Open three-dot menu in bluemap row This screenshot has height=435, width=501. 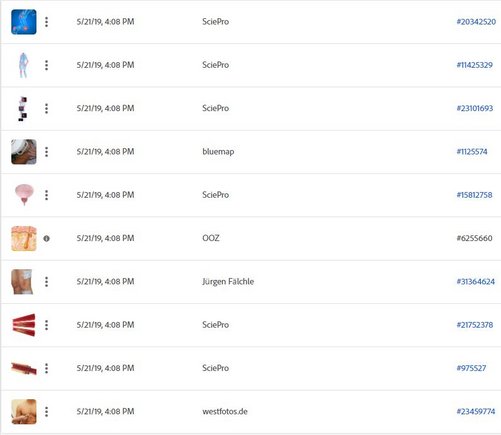(46, 152)
